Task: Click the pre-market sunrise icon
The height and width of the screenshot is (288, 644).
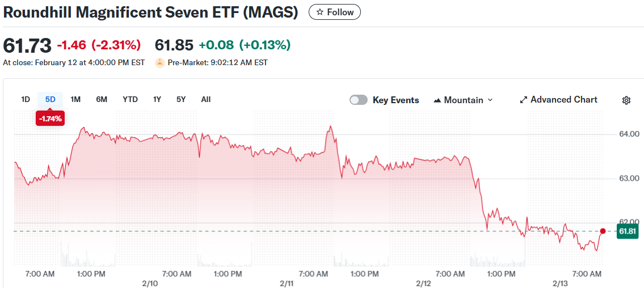Action: click(x=160, y=62)
